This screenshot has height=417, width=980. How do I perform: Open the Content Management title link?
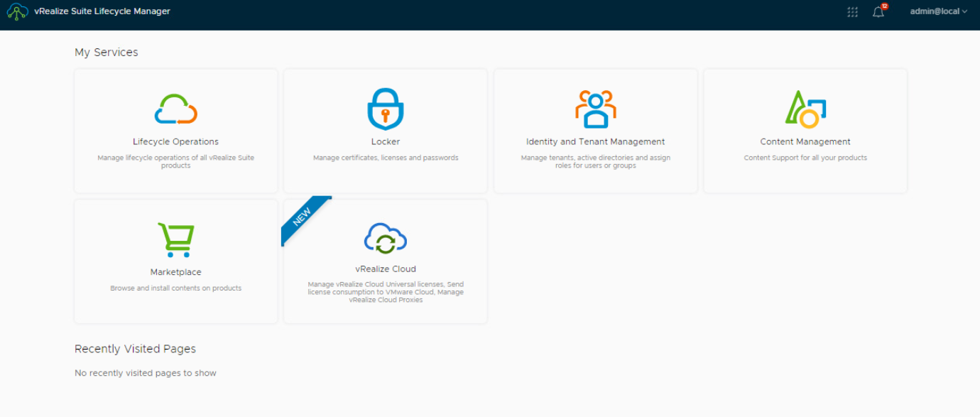click(805, 141)
